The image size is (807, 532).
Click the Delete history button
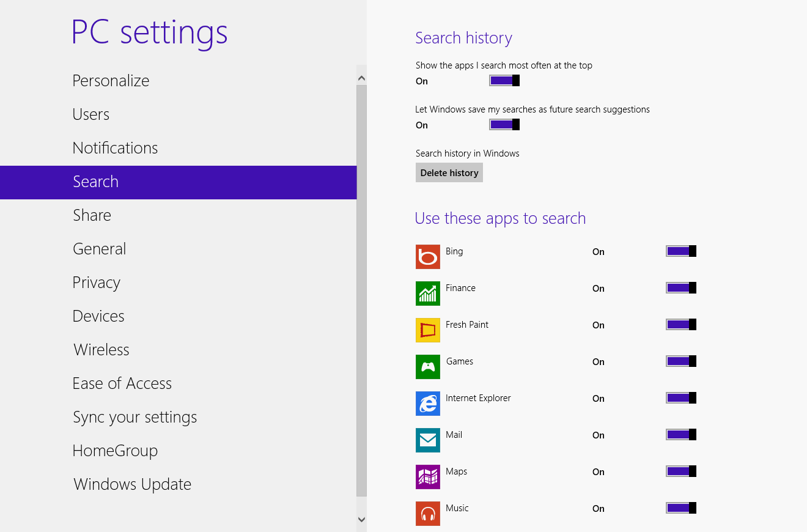pyautogui.click(x=449, y=172)
